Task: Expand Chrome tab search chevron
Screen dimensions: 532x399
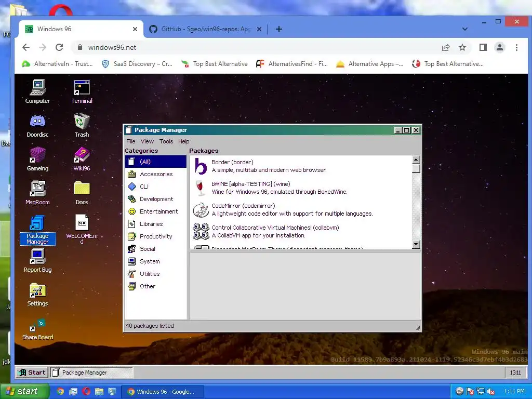Action: coord(465,29)
